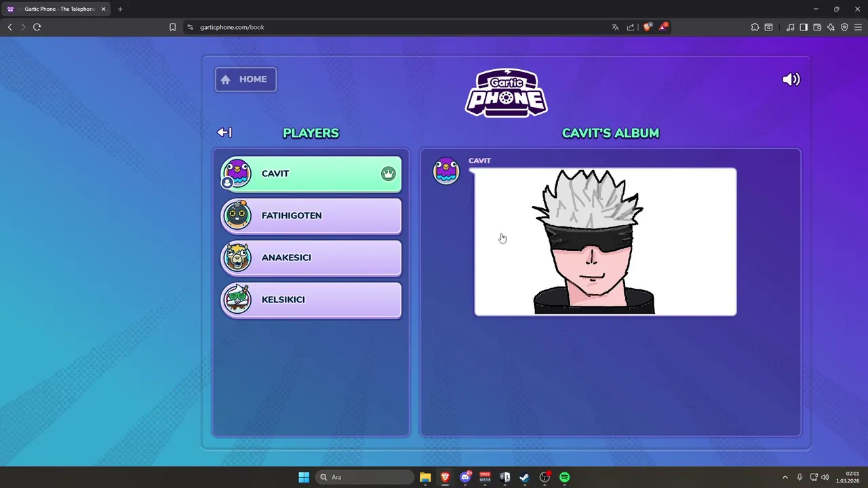
Task: Open the Leo AI sparkle icon
Action: coord(831,27)
